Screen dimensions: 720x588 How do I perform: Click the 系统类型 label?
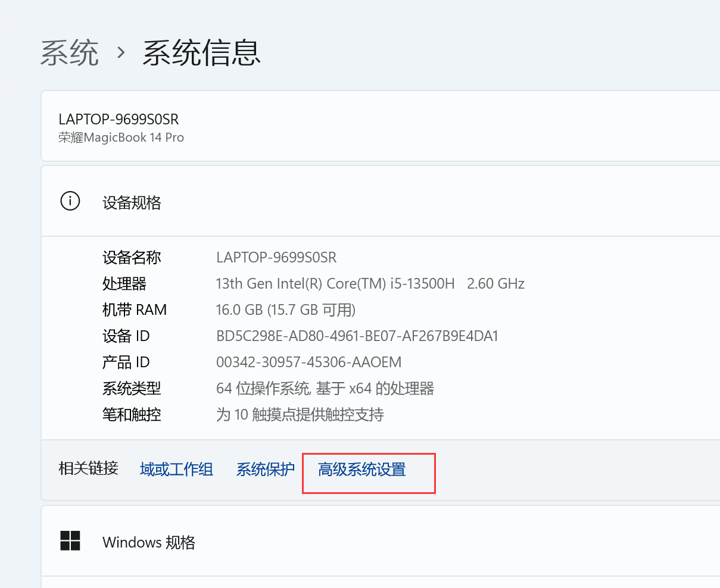pyautogui.click(x=132, y=389)
